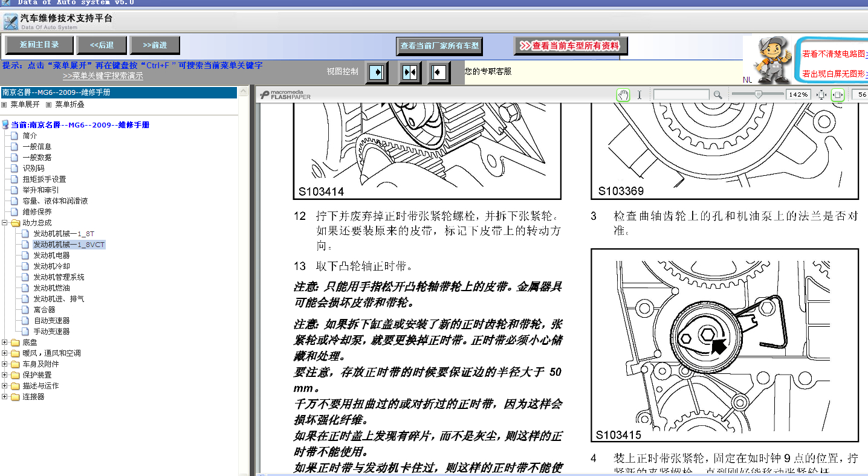The image size is (868, 476).
Task: Click the 当前:南京名爵--MG6--2009--维修手册 root node
Action: (80, 125)
